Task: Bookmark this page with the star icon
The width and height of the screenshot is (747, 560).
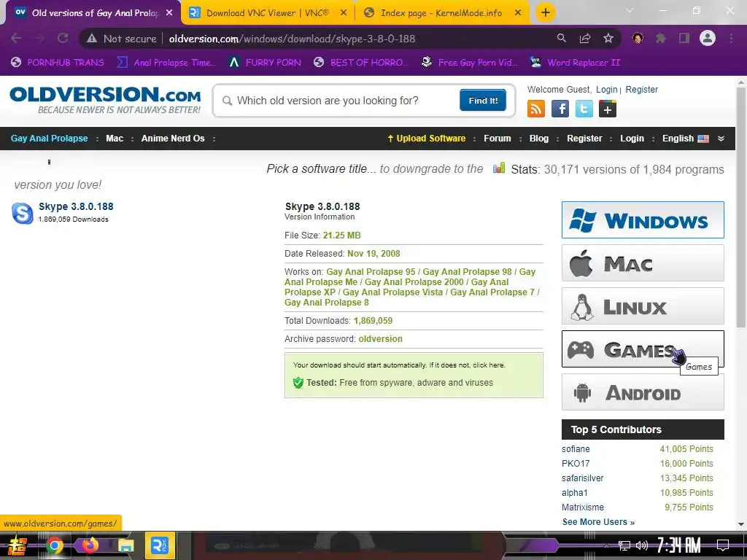Action: 608,38
